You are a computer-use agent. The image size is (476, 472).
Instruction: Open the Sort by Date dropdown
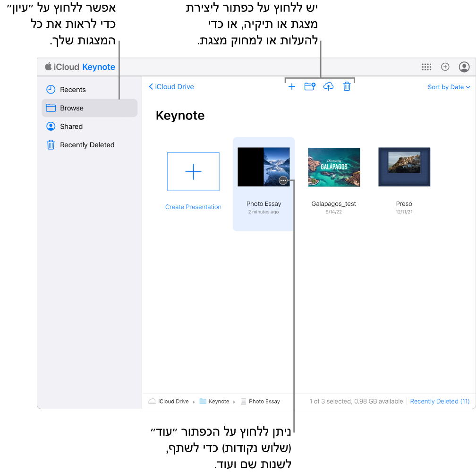[449, 87]
